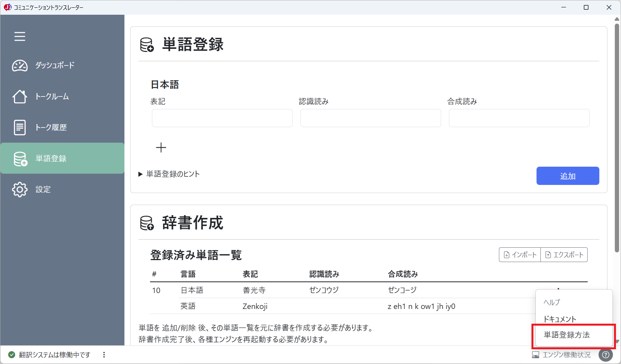Select the トークルーム icon in sidebar

click(19, 97)
